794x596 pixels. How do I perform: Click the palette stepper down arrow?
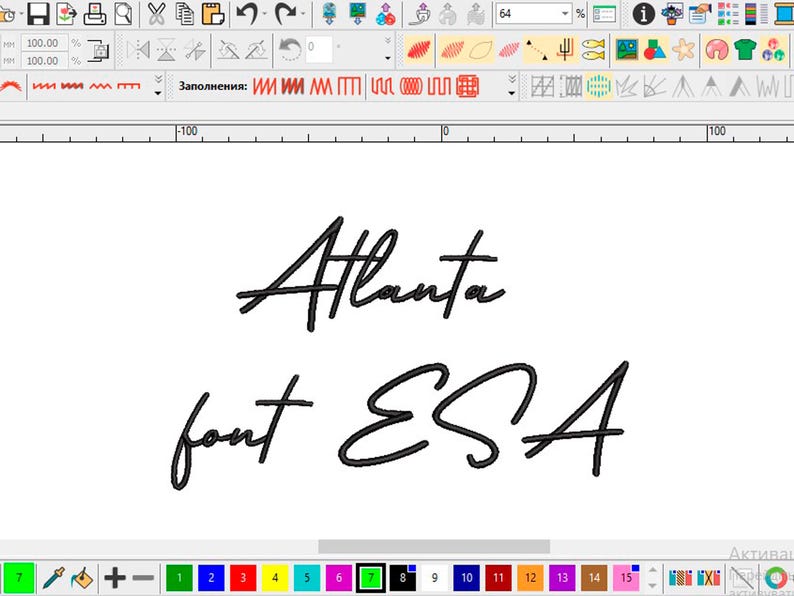(x=653, y=585)
